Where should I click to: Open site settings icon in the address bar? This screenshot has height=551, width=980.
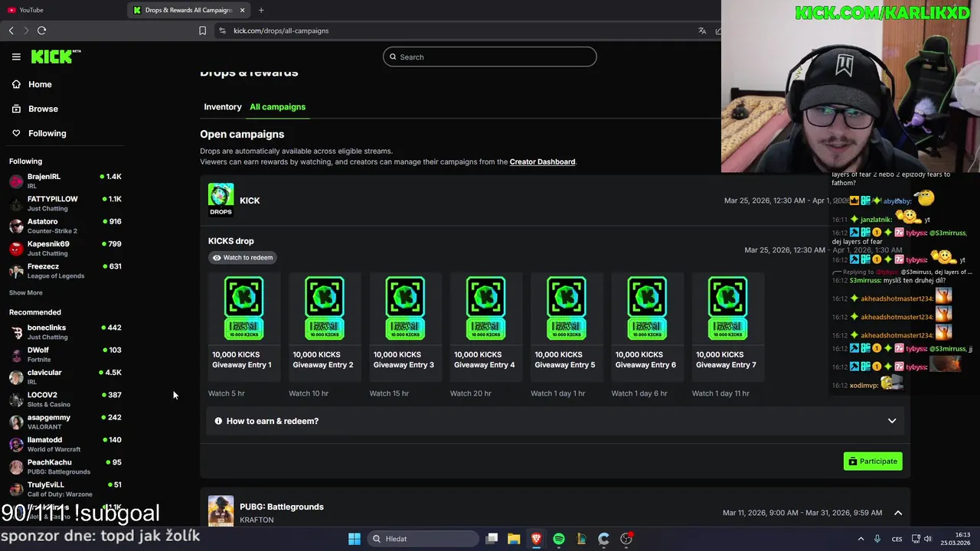click(x=222, y=31)
